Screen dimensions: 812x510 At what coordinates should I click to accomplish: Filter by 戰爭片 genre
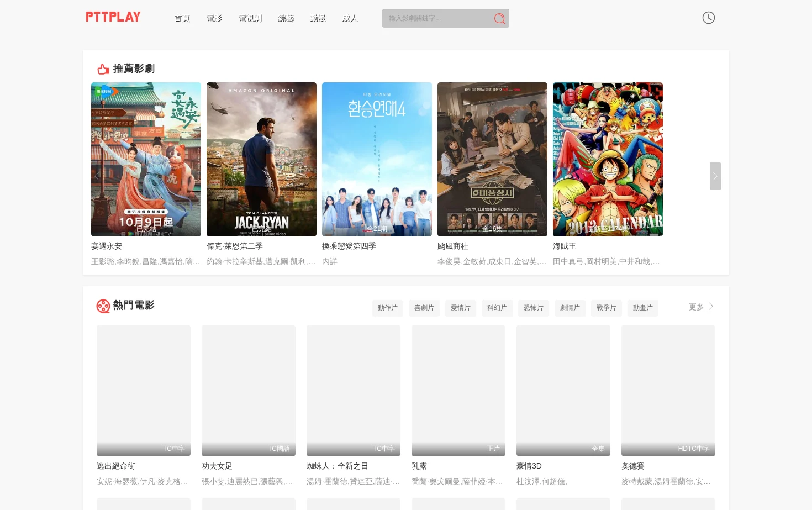click(x=607, y=308)
